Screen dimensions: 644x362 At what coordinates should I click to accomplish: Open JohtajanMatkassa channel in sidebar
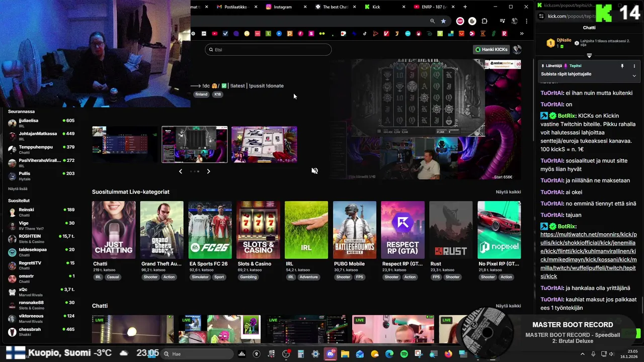point(41,136)
